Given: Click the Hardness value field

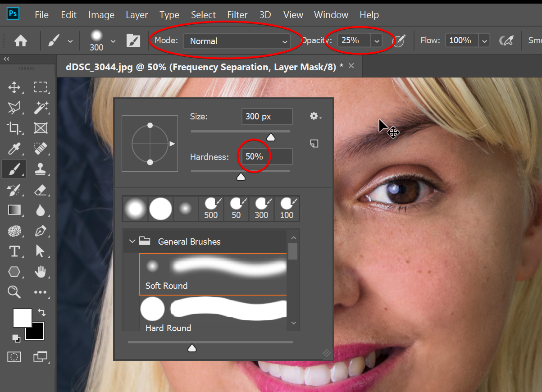Looking at the screenshot, I should click(x=267, y=156).
